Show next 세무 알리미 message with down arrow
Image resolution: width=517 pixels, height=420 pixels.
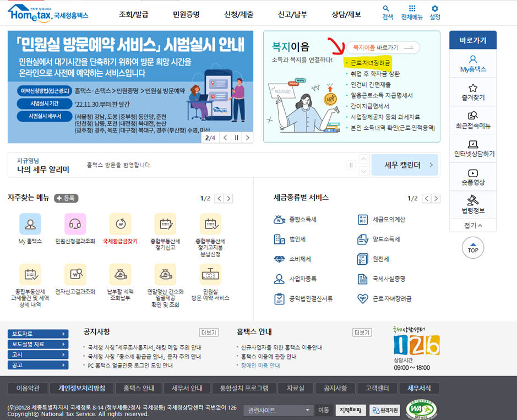coord(363,171)
